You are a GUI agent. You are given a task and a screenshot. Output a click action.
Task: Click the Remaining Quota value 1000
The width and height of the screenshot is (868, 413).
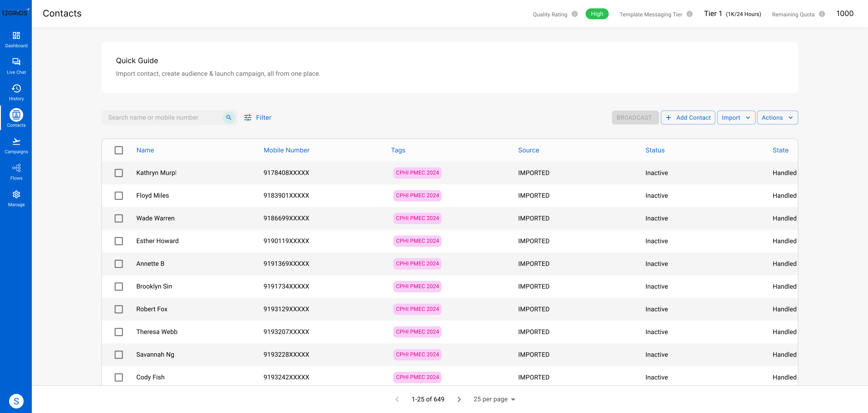pyautogui.click(x=845, y=13)
